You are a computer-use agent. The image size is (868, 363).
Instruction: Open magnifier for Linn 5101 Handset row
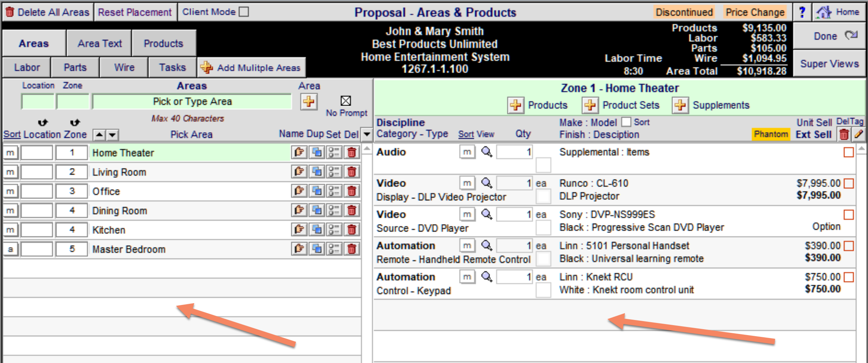coord(487,245)
